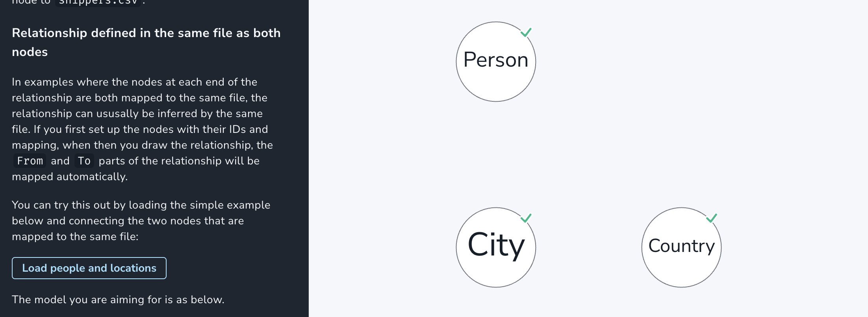The image size is (868, 317).
Task: Select the City node on canvas
Action: click(x=496, y=247)
